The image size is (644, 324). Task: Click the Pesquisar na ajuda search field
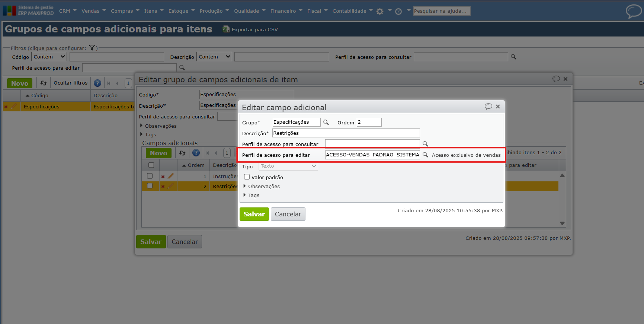[x=442, y=11]
